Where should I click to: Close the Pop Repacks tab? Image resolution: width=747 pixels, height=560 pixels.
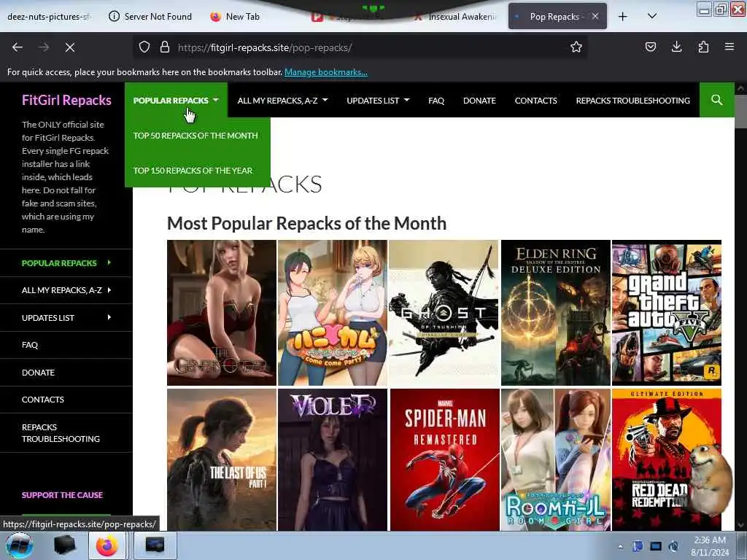coord(595,17)
